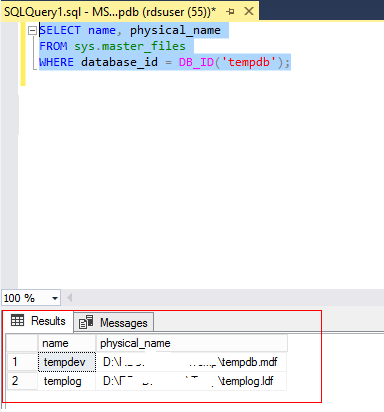The width and height of the screenshot is (384, 412).
Task: Switch to the Messages tab
Action: click(x=114, y=322)
